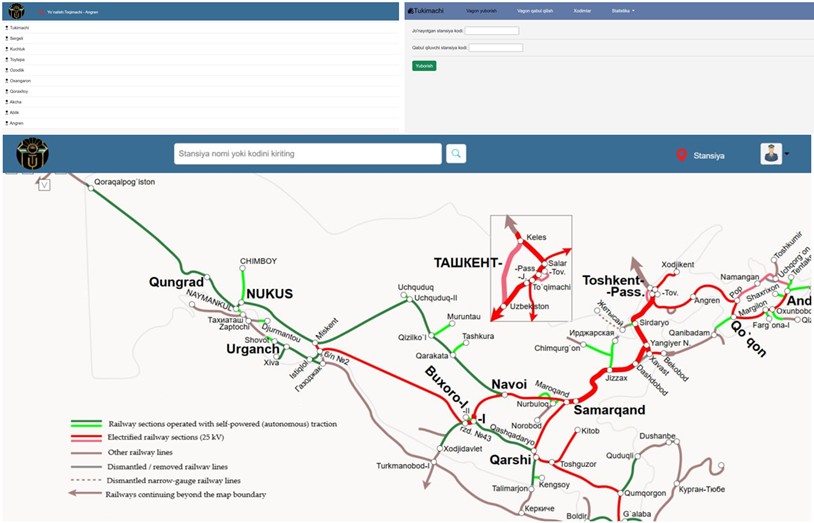The width and height of the screenshot is (814, 523).
Task: Click the Navoi city label on the map
Action: tap(509, 384)
